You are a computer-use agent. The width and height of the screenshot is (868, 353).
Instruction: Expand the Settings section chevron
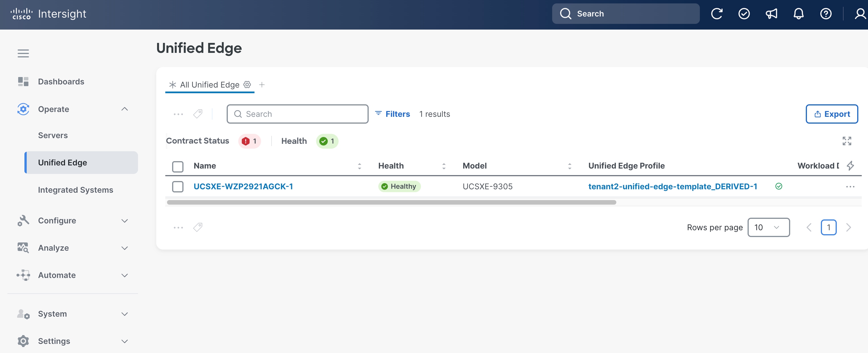125,342
